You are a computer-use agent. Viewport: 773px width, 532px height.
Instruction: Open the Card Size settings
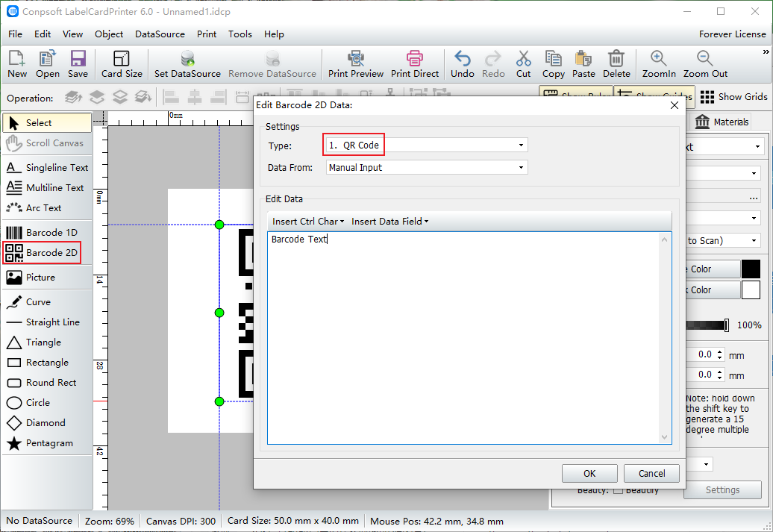pos(122,64)
